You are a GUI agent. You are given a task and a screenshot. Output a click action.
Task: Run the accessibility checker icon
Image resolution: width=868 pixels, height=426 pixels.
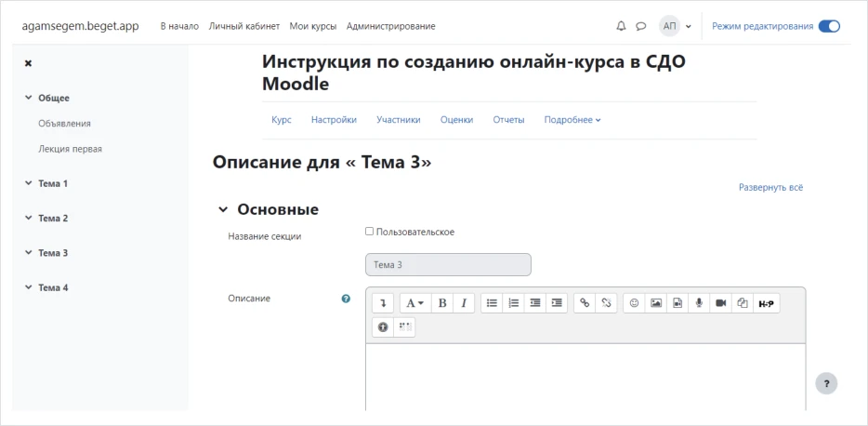[383, 327]
